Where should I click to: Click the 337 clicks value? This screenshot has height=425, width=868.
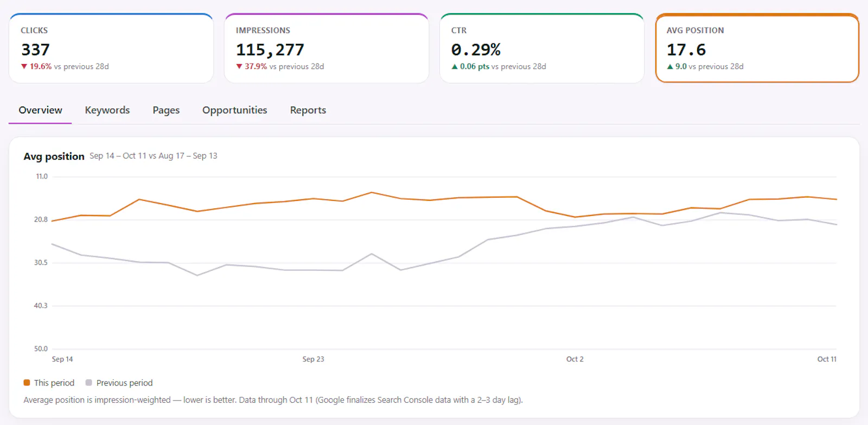(x=35, y=49)
